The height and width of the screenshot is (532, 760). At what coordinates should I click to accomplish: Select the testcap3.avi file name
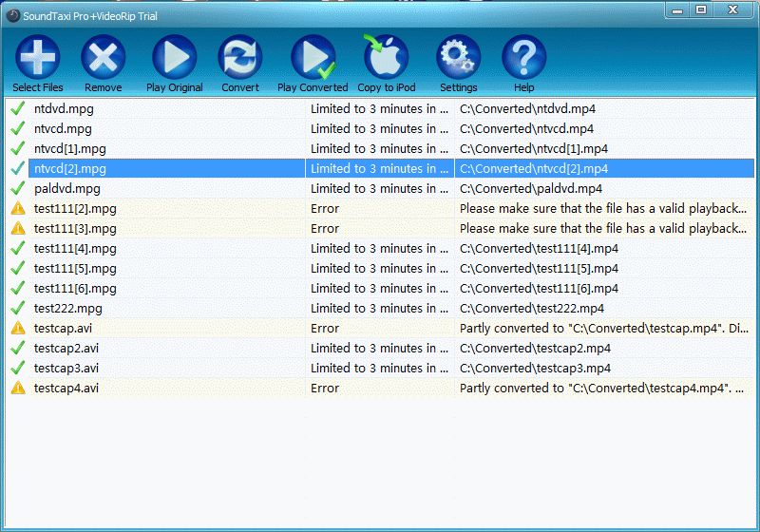tap(66, 368)
